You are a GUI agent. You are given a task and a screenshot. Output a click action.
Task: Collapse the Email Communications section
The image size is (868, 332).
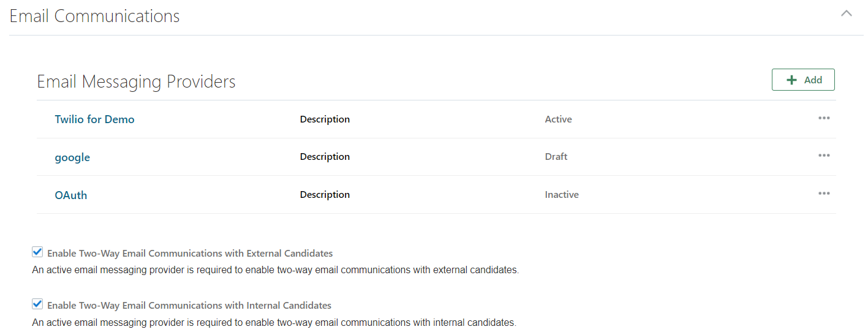(847, 13)
